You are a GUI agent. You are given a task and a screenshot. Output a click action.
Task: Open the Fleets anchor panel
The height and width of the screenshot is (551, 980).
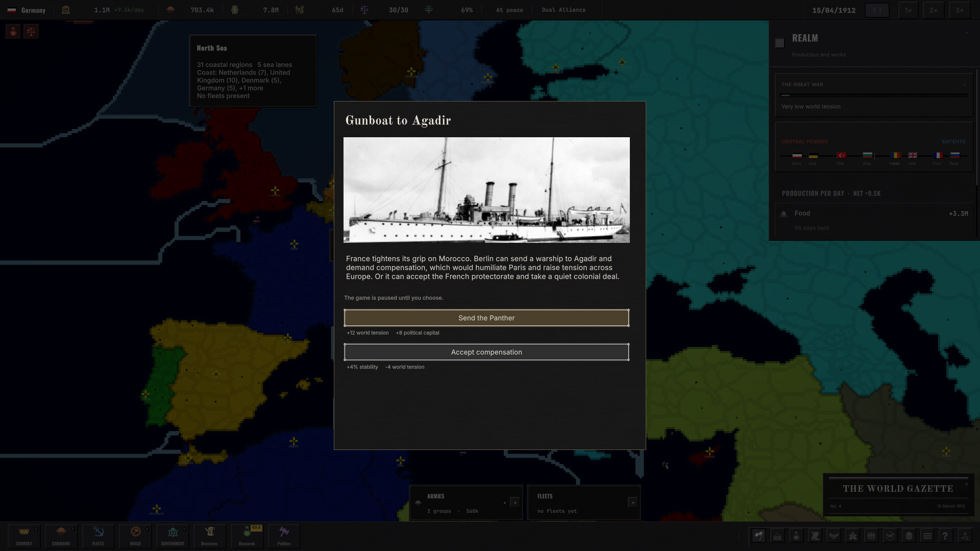98,536
